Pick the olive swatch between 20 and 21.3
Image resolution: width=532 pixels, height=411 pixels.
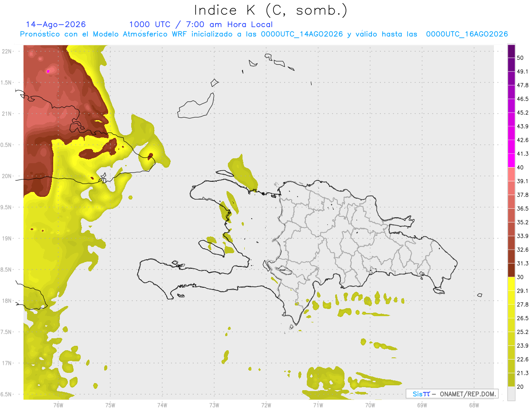(511, 380)
